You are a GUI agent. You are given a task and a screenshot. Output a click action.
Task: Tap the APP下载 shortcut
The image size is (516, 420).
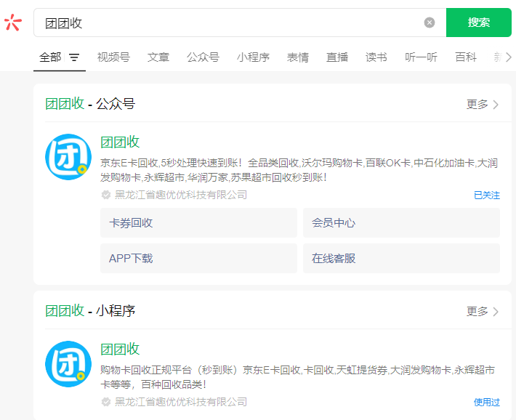(x=198, y=258)
